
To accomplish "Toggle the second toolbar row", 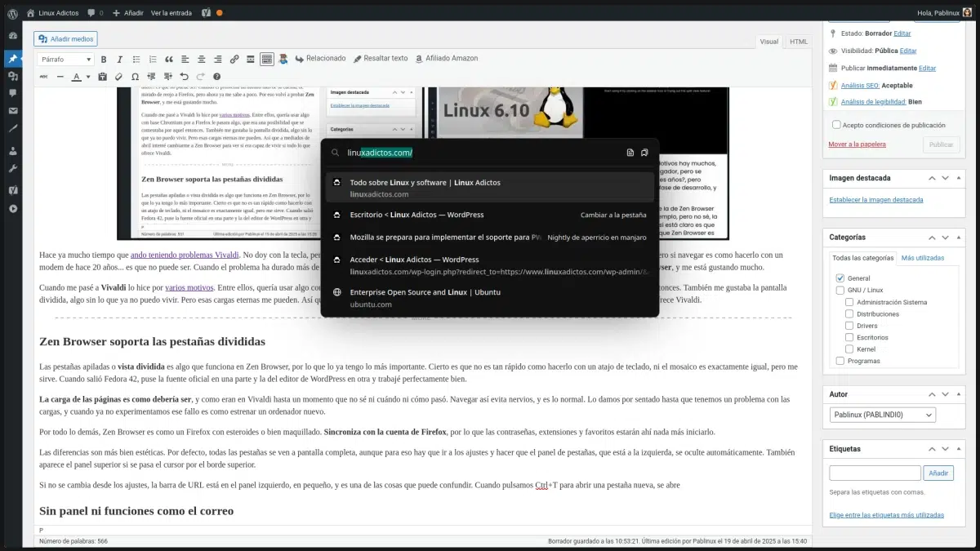I will point(267,60).
